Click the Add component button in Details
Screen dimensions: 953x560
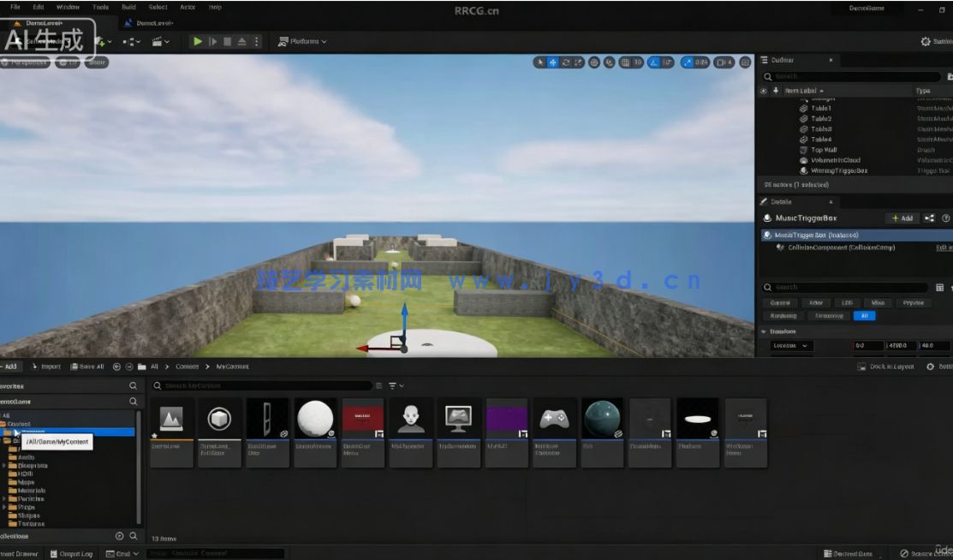click(x=902, y=218)
